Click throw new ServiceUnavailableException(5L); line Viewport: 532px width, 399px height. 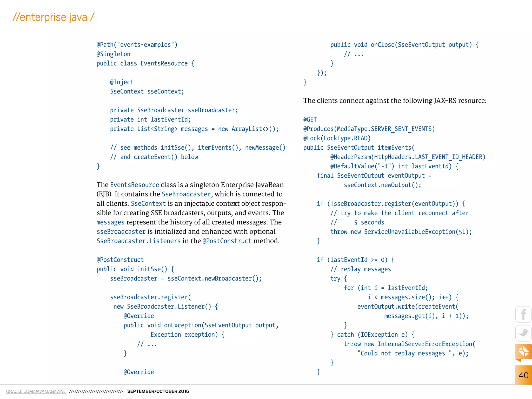pos(401,232)
